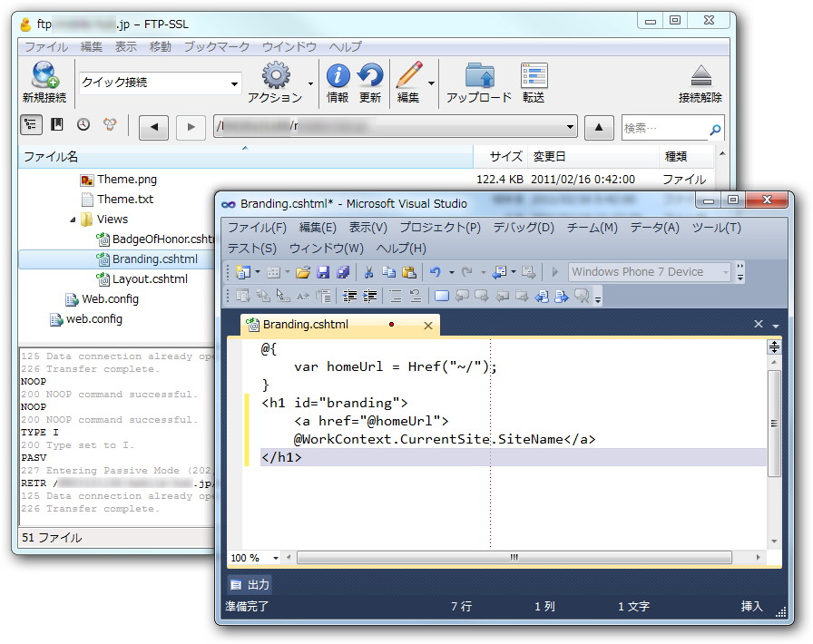Image resolution: width=813 pixels, height=644 pixels.
Task: Sort by ファイル名 column header
Action: click(246, 156)
